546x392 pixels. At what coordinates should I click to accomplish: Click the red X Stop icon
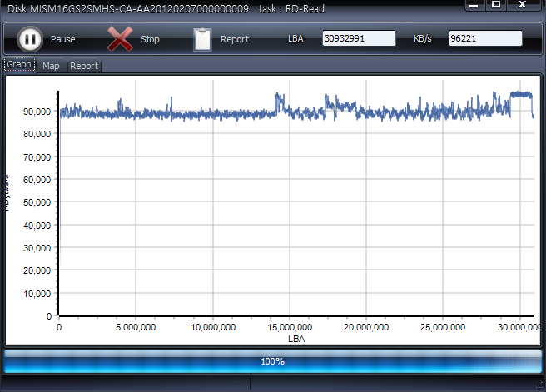click(x=120, y=38)
